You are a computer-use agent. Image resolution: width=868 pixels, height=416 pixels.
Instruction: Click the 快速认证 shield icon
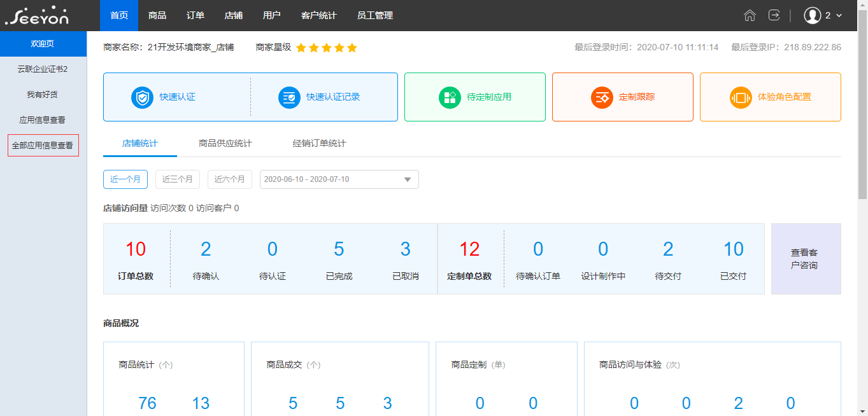point(142,97)
